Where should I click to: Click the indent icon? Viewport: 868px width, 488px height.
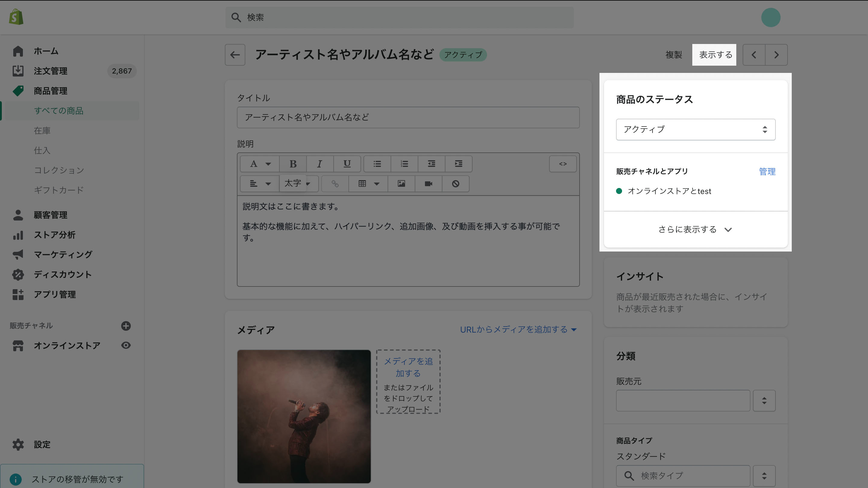click(x=459, y=164)
